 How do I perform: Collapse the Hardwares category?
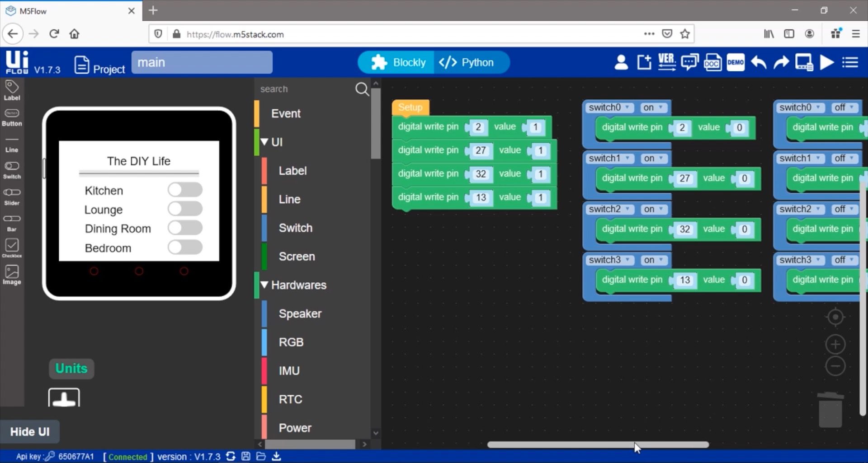coord(264,285)
